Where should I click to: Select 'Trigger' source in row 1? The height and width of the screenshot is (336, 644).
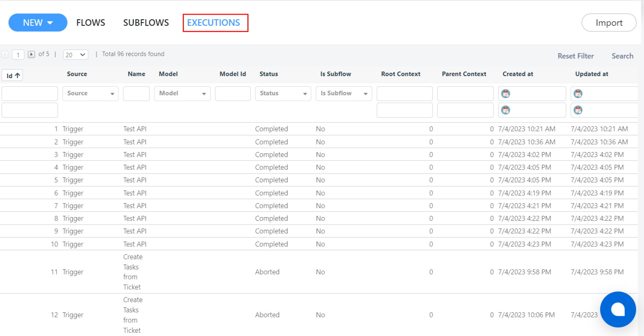click(73, 129)
